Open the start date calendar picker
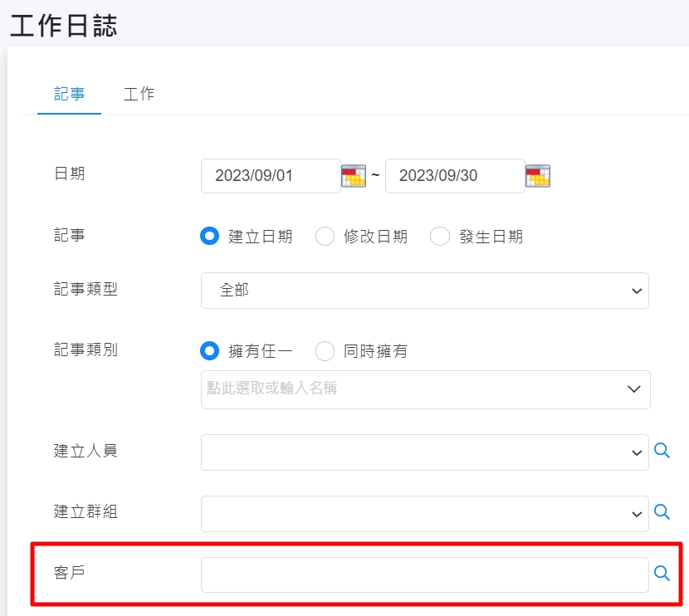689x616 pixels. pos(353,176)
